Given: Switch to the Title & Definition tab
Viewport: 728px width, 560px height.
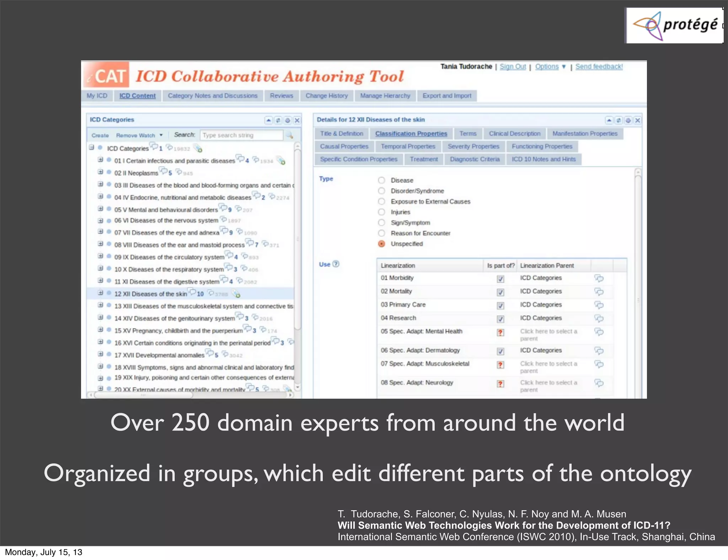Looking at the screenshot, I should pos(342,134).
